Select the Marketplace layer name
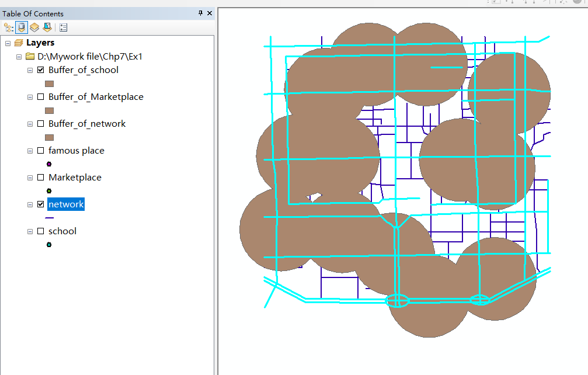 (75, 178)
